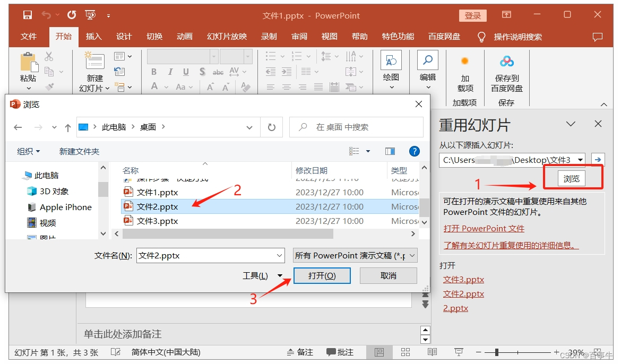Click the horizontal scrollbar in file list
621x364 pixels.
pyautogui.click(x=228, y=233)
